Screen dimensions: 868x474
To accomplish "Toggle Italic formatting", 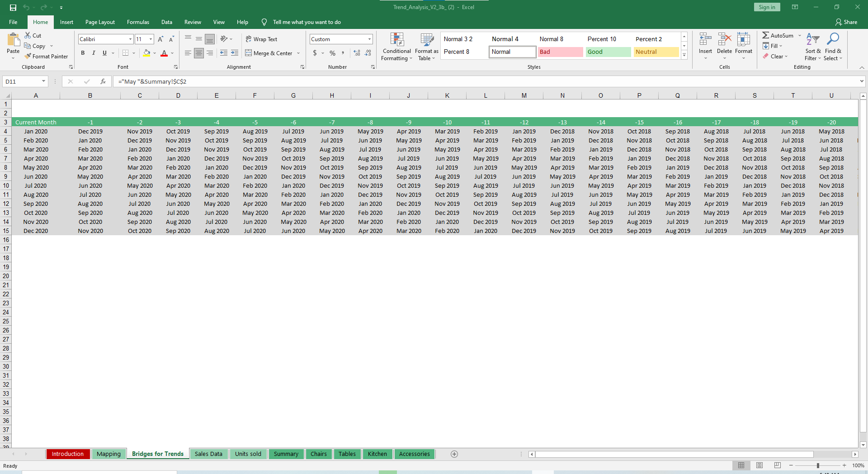I will [x=94, y=53].
